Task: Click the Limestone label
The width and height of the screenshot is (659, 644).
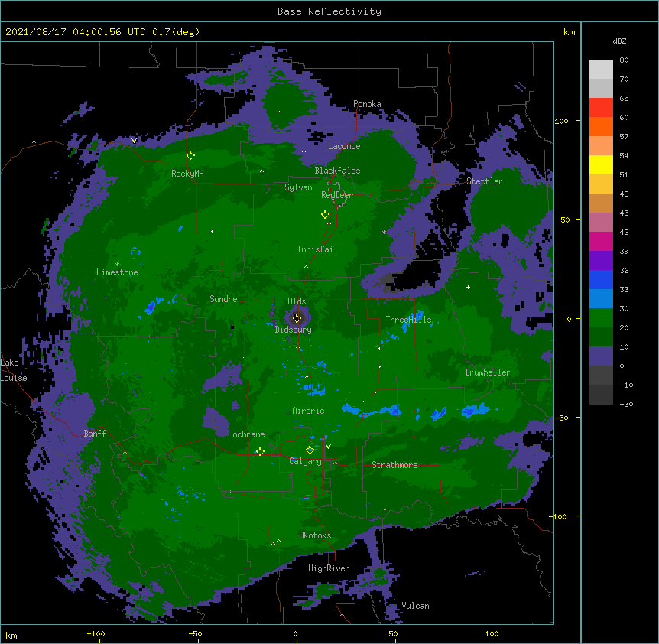Action: [117, 272]
